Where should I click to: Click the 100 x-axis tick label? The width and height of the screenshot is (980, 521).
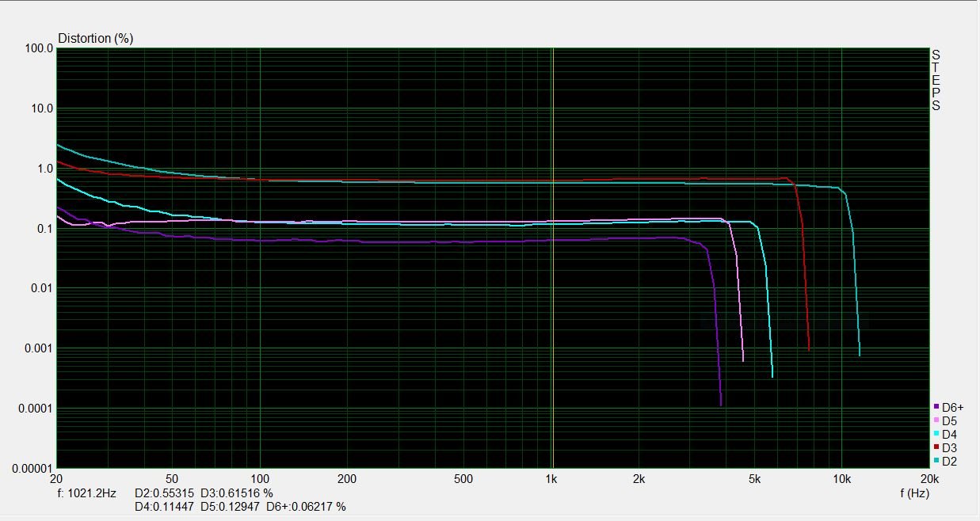(260, 479)
